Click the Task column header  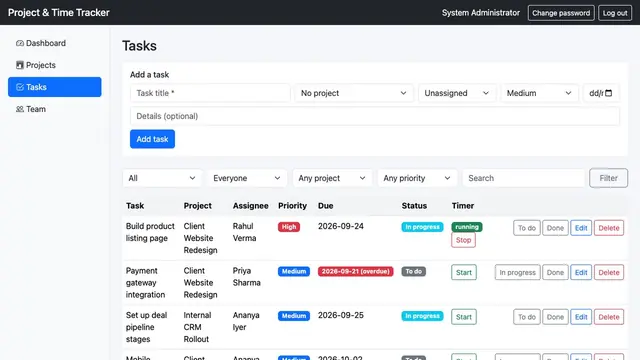pos(135,206)
